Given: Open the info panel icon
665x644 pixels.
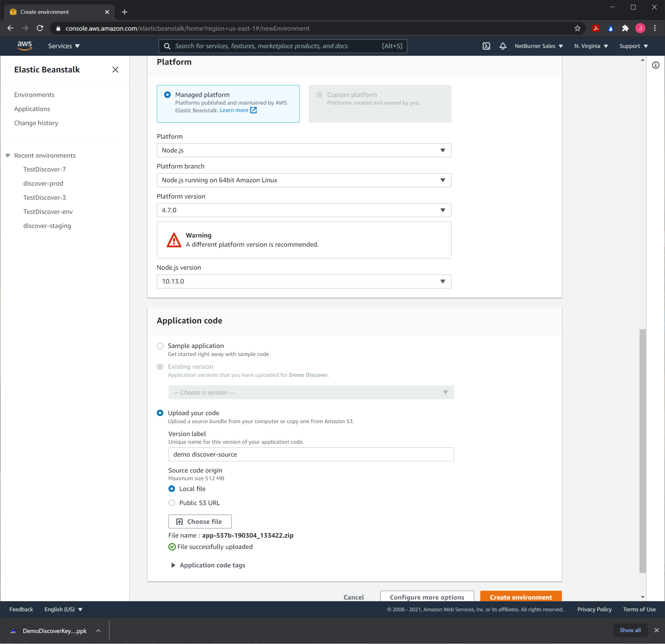Looking at the screenshot, I should pos(655,65).
